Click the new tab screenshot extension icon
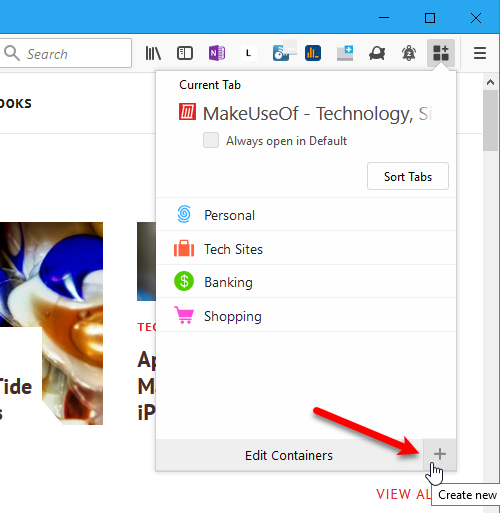This screenshot has height=513, width=500. pos(345,53)
